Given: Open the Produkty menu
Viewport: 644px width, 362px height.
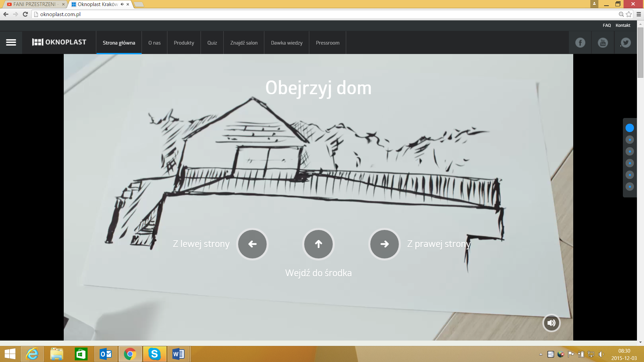Looking at the screenshot, I should click(184, 43).
